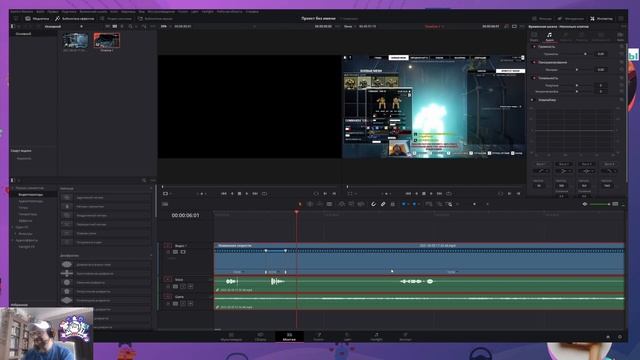
Task: Select the Аудио inspector tab
Action: coord(549,37)
